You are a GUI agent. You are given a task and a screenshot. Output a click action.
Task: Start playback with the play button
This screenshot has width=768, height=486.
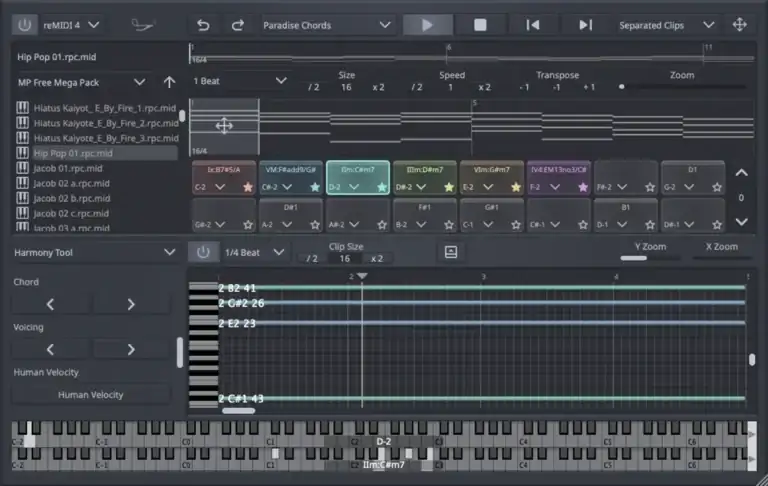pyautogui.click(x=427, y=25)
